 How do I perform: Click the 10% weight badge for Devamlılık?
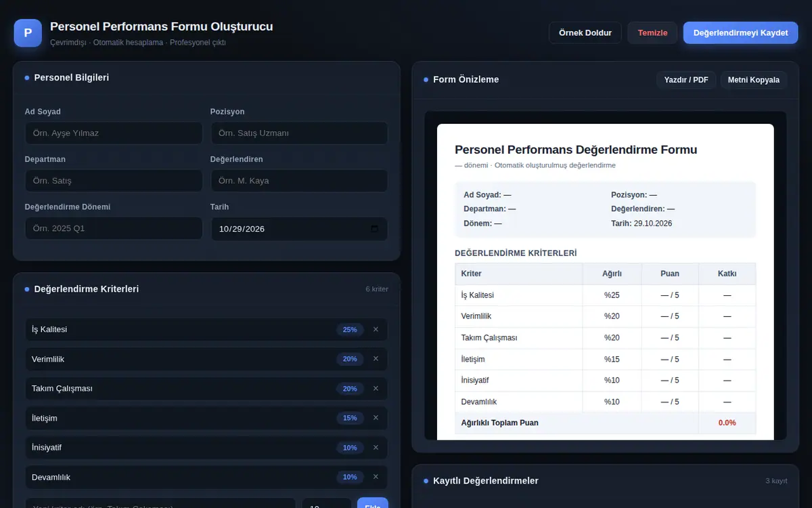coord(350,477)
